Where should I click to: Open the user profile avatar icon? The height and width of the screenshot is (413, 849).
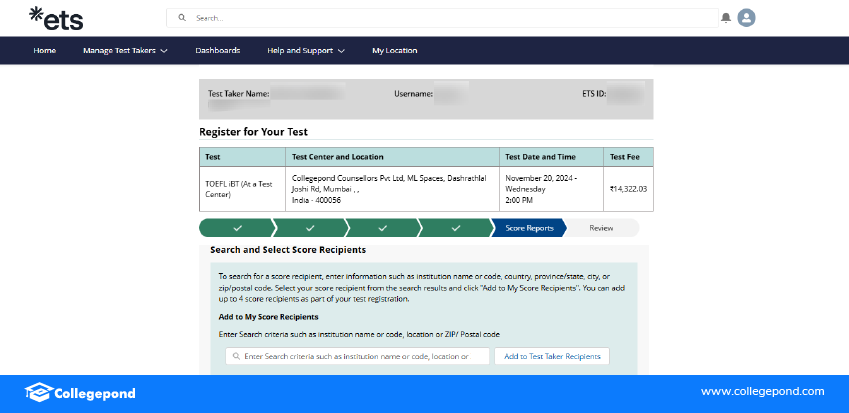746,18
